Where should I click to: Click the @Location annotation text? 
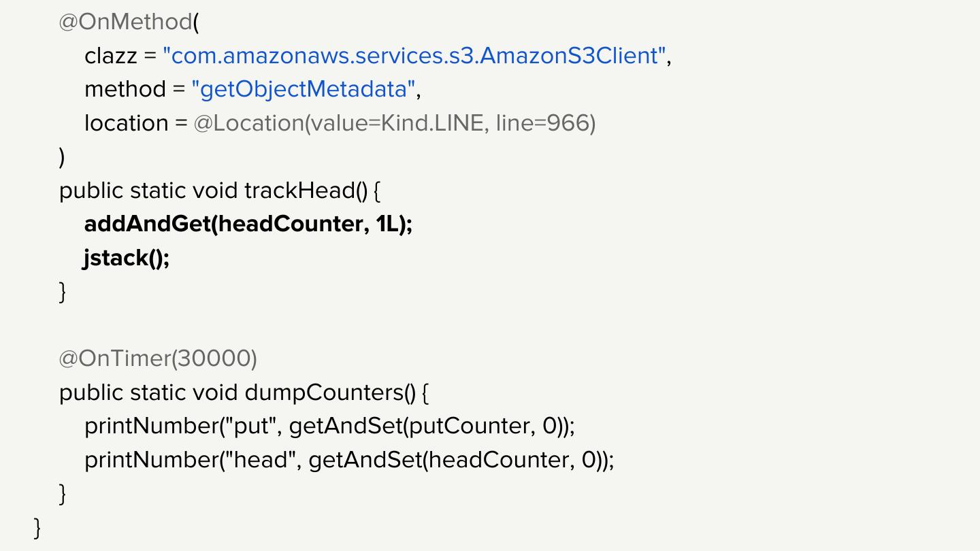[x=248, y=123]
